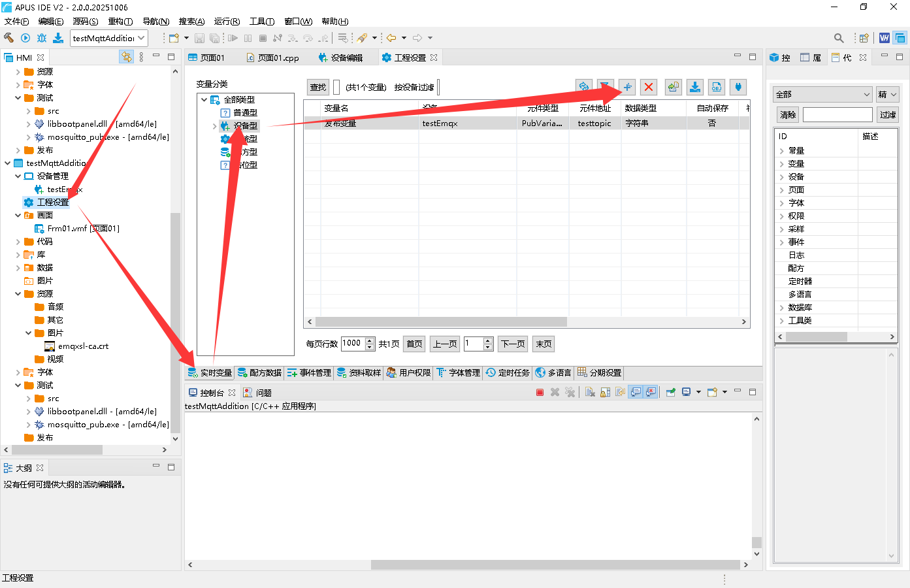Delete variable with the red X icon

pos(649,87)
